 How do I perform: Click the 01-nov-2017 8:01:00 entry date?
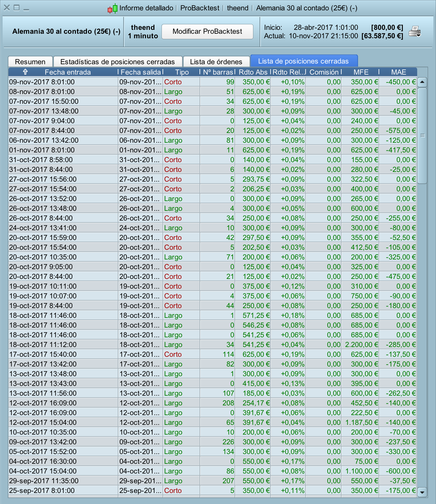(x=42, y=150)
